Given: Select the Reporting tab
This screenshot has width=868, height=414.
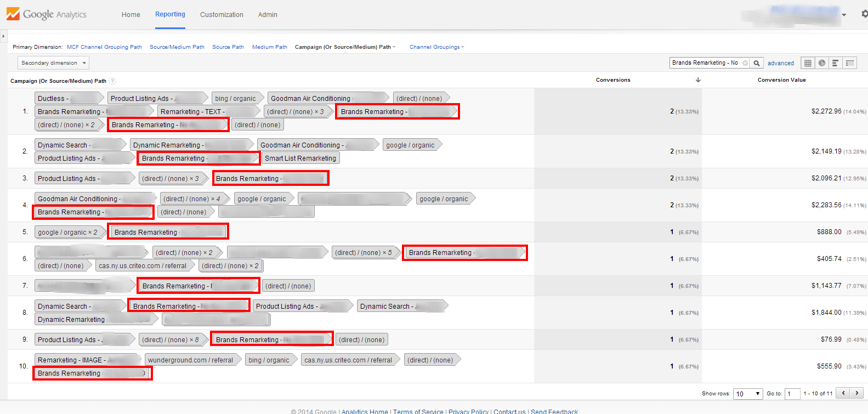Looking at the screenshot, I should coord(170,14).
